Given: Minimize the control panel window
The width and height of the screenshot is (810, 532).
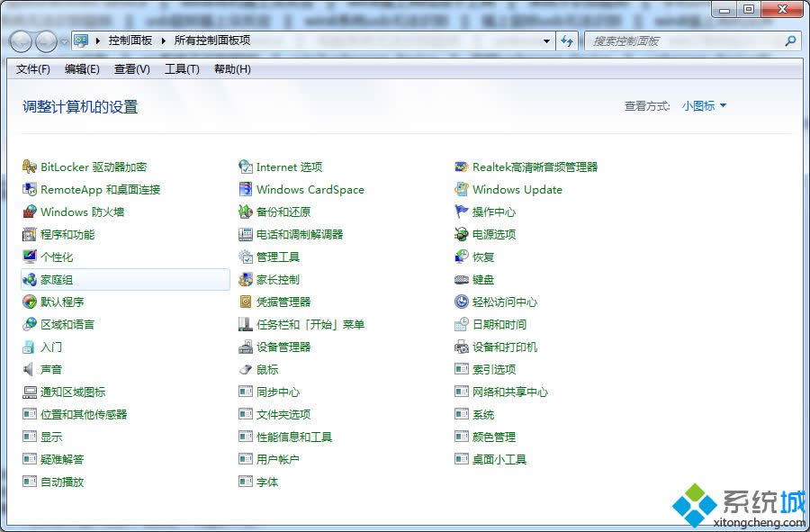Looking at the screenshot, I should (724, 9).
